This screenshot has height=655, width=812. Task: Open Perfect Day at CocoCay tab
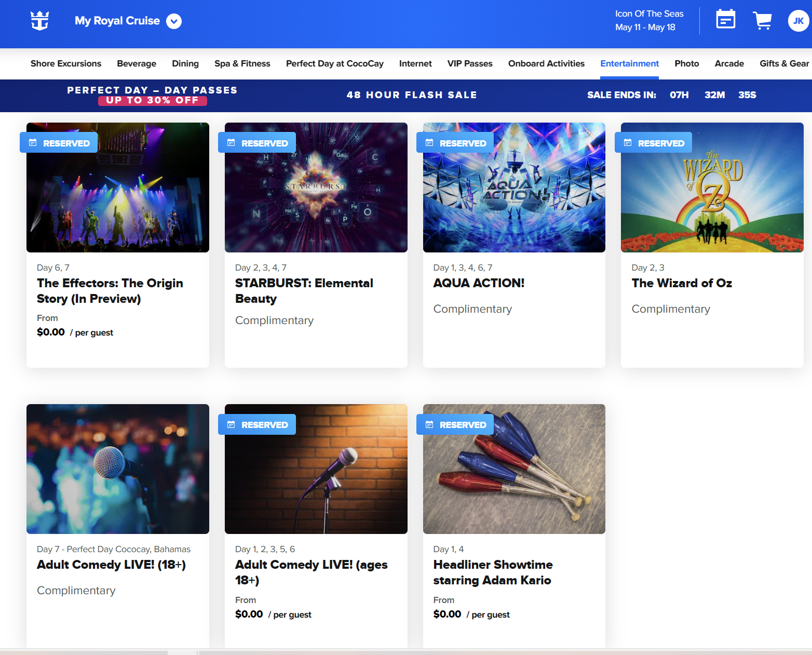335,63
